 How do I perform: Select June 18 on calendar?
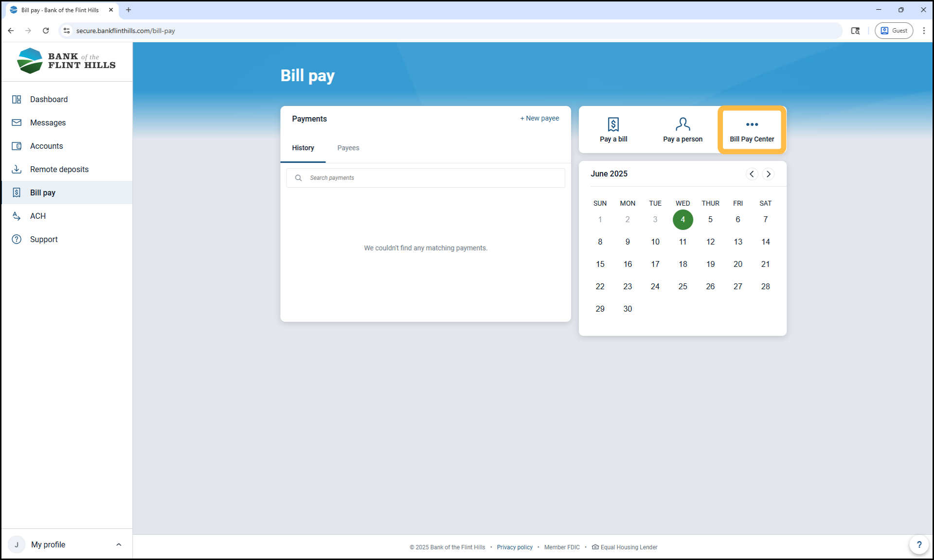683,264
